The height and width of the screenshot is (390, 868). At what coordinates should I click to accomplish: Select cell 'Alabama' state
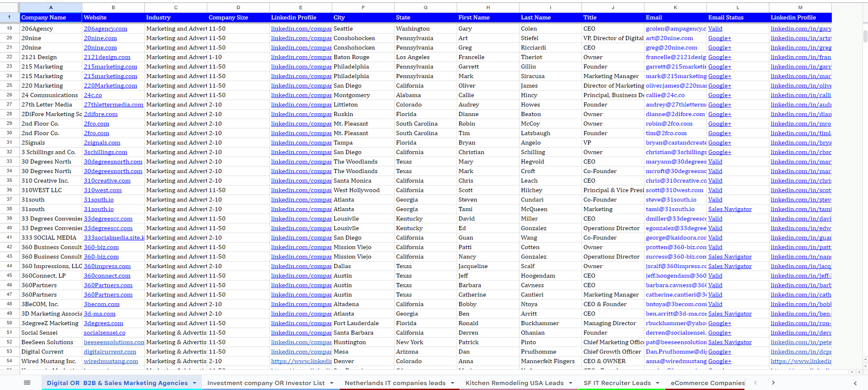click(425, 95)
